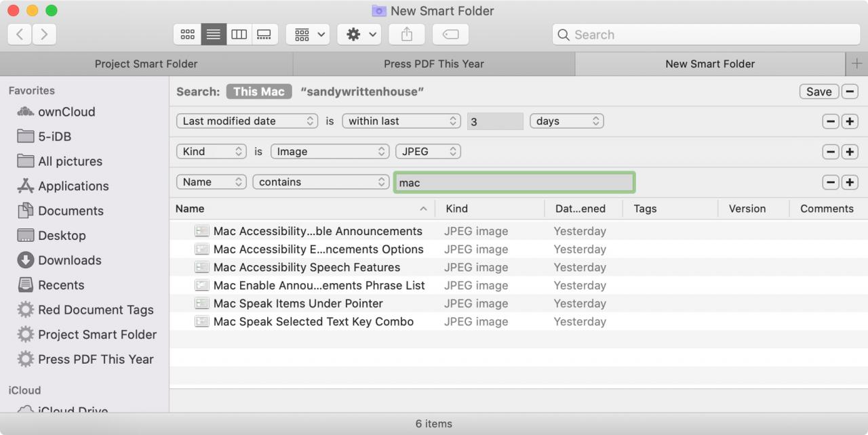Viewport: 868px width, 435px height.
Task: Open the within last dropdown
Action: tap(401, 121)
